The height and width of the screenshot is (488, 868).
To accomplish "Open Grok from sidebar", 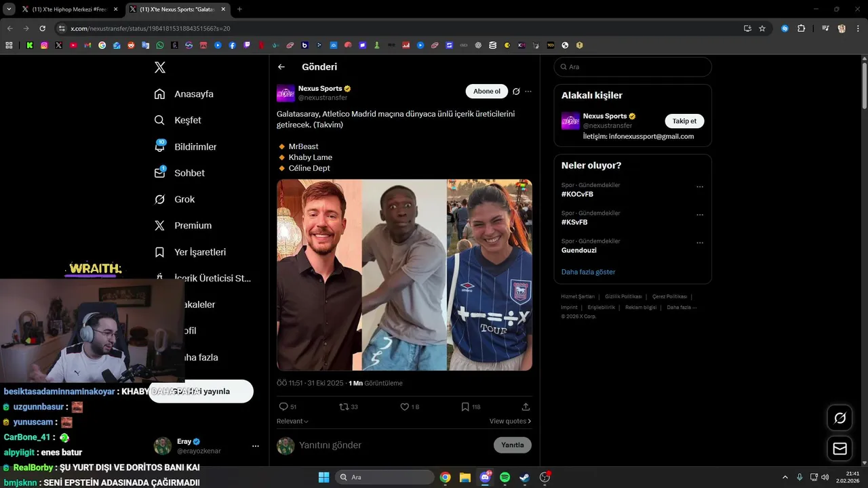I will pyautogui.click(x=174, y=199).
